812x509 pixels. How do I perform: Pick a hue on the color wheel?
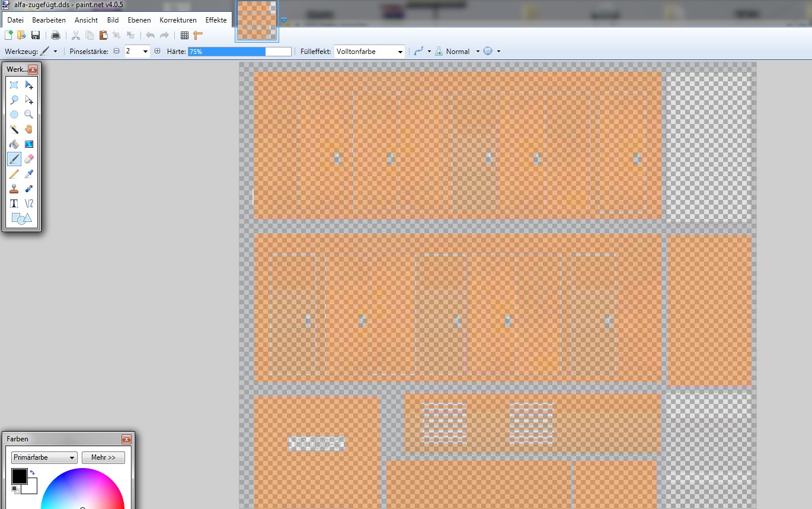[82, 489]
